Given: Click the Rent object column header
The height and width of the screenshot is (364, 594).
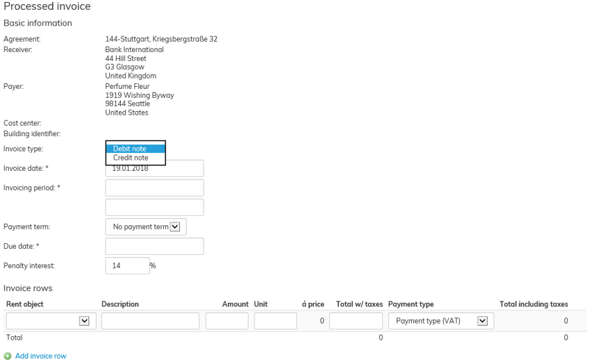Looking at the screenshot, I should 25,304.
